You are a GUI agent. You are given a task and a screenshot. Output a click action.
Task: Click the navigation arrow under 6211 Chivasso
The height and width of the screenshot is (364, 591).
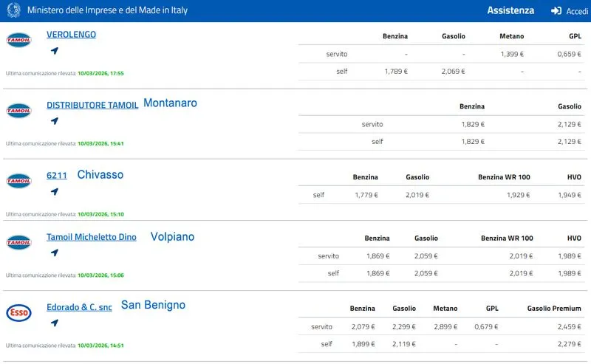[54, 191]
